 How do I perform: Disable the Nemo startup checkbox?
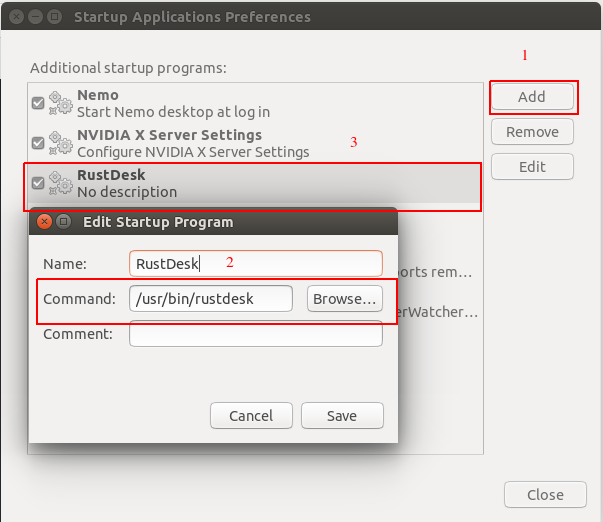38,103
